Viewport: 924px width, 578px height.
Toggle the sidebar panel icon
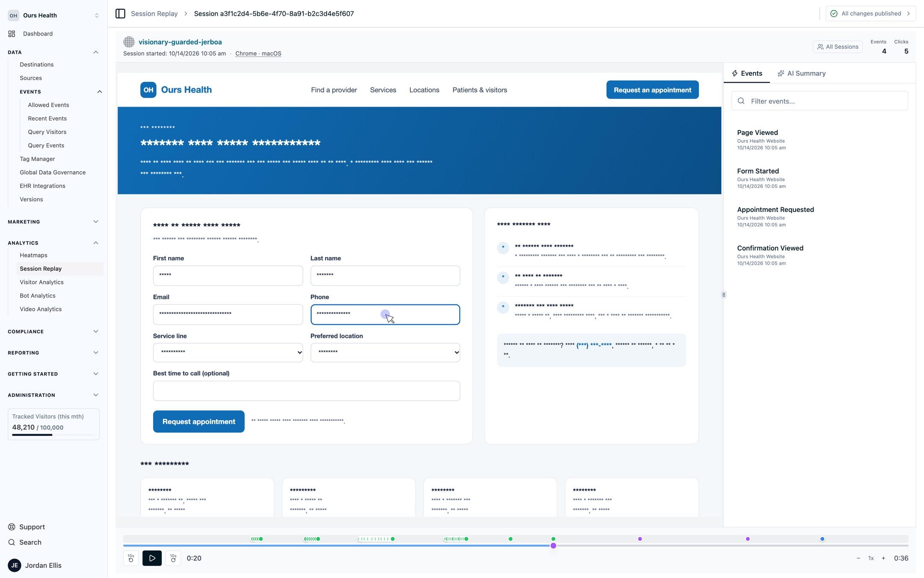[120, 14]
